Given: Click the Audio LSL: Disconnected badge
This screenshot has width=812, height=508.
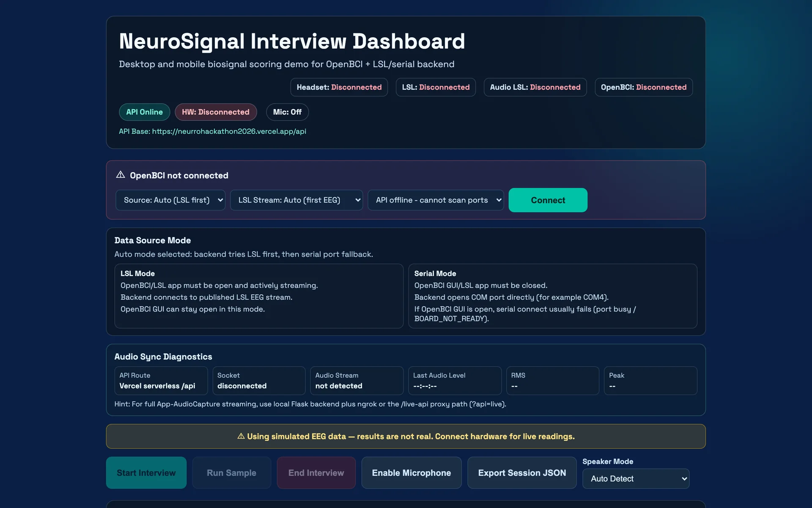Looking at the screenshot, I should coord(535,87).
